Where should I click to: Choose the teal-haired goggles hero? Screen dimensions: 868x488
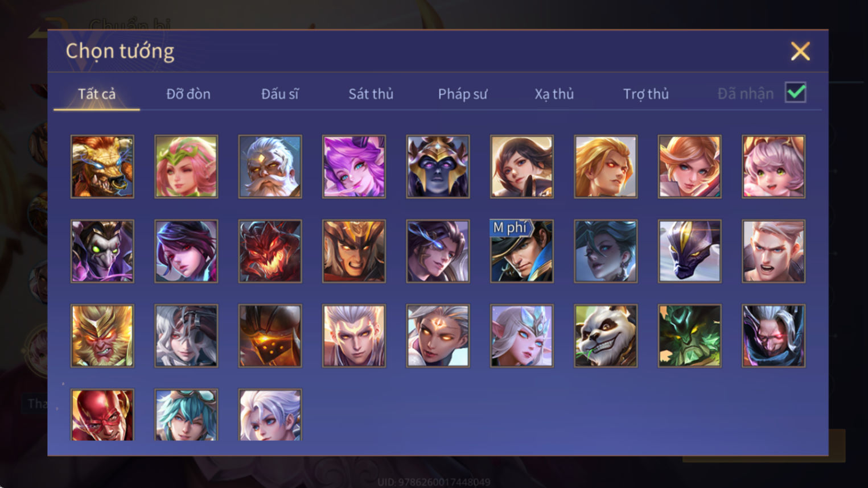tap(186, 415)
